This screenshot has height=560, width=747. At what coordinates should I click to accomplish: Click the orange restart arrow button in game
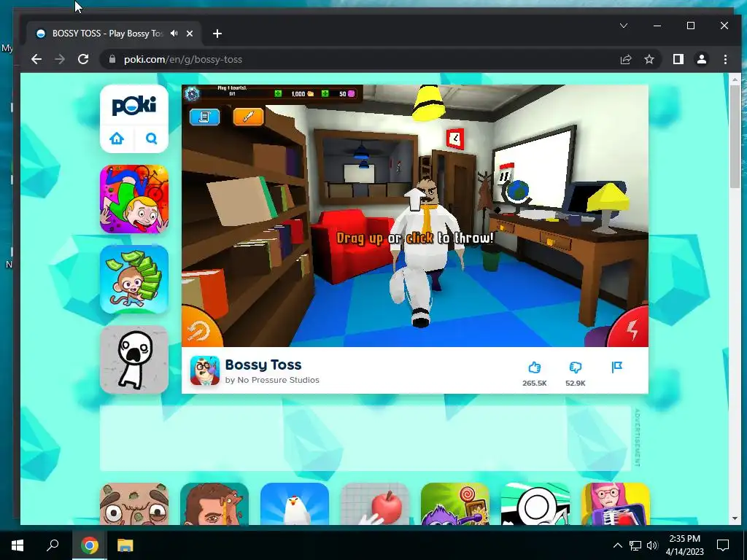(x=199, y=329)
